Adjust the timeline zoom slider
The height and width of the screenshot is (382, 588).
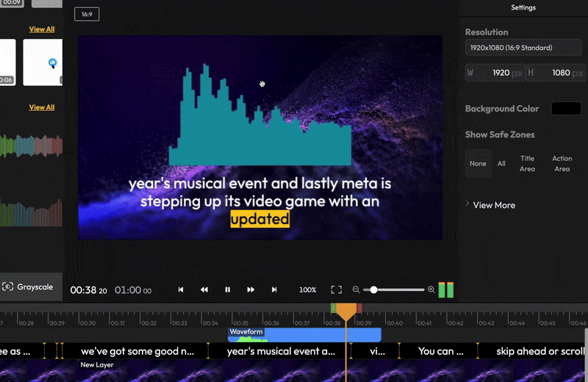pos(373,289)
